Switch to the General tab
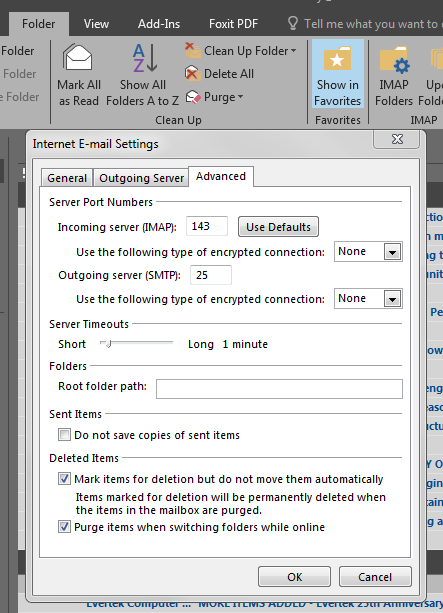The image size is (443, 613). (x=67, y=178)
